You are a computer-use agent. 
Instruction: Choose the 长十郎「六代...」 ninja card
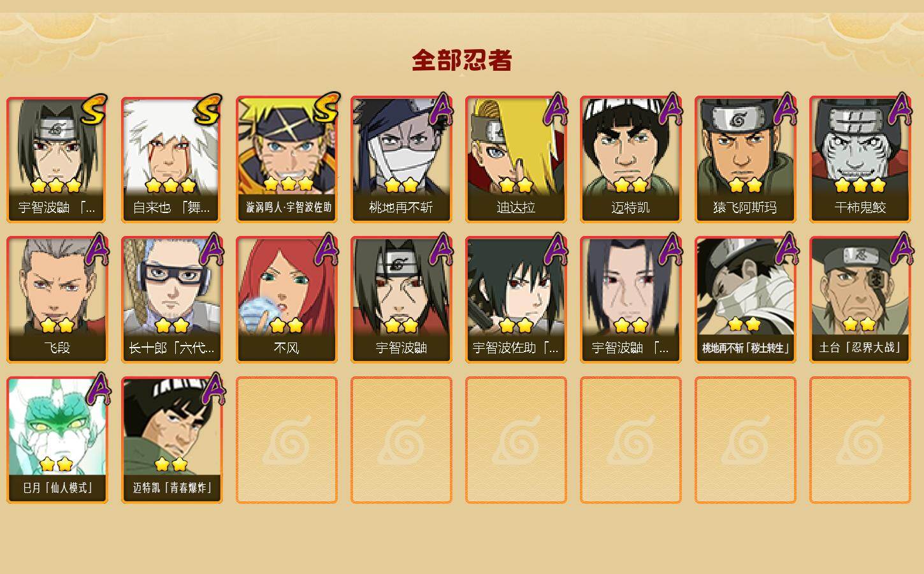click(x=172, y=300)
